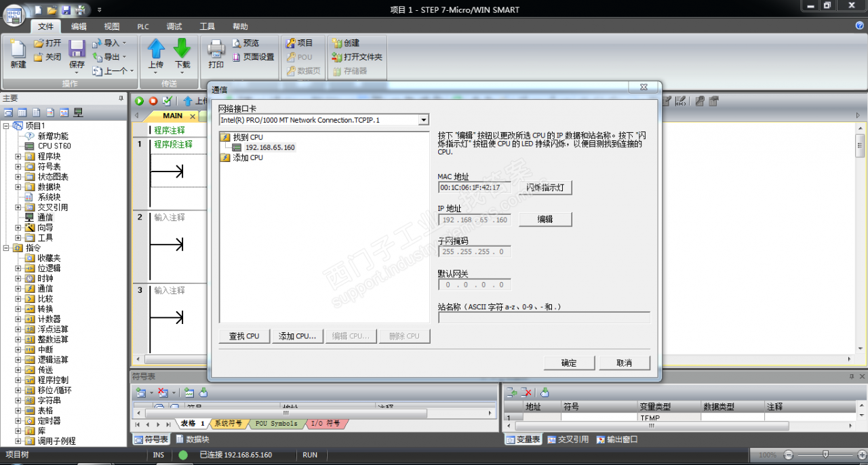Click 确定 in communication dialog
This screenshot has height=465, width=868.
click(x=569, y=363)
